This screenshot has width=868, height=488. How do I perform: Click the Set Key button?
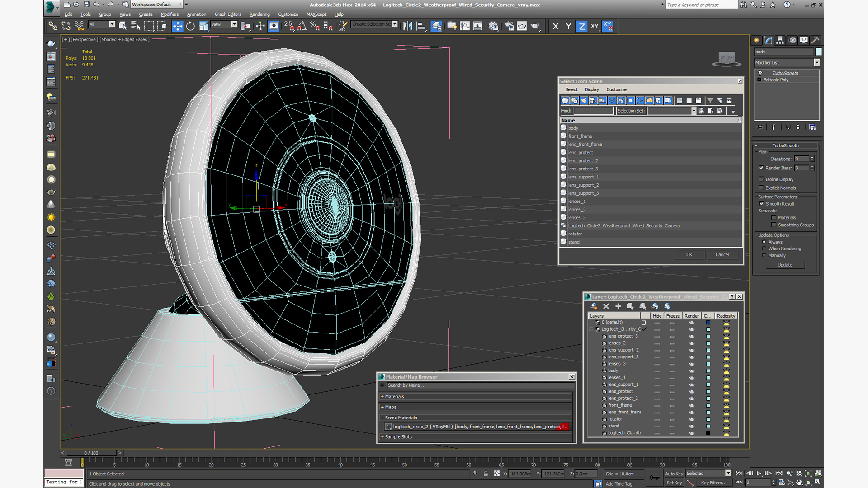click(x=674, y=483)
